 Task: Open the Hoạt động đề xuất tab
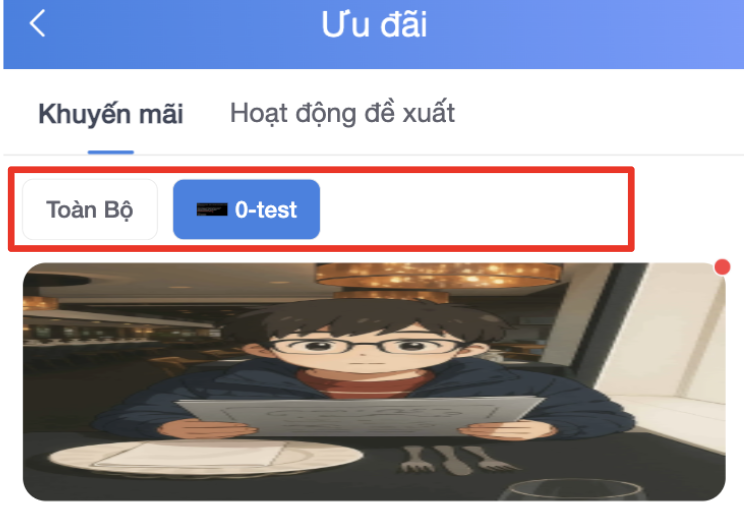click(x=342, y=113)
